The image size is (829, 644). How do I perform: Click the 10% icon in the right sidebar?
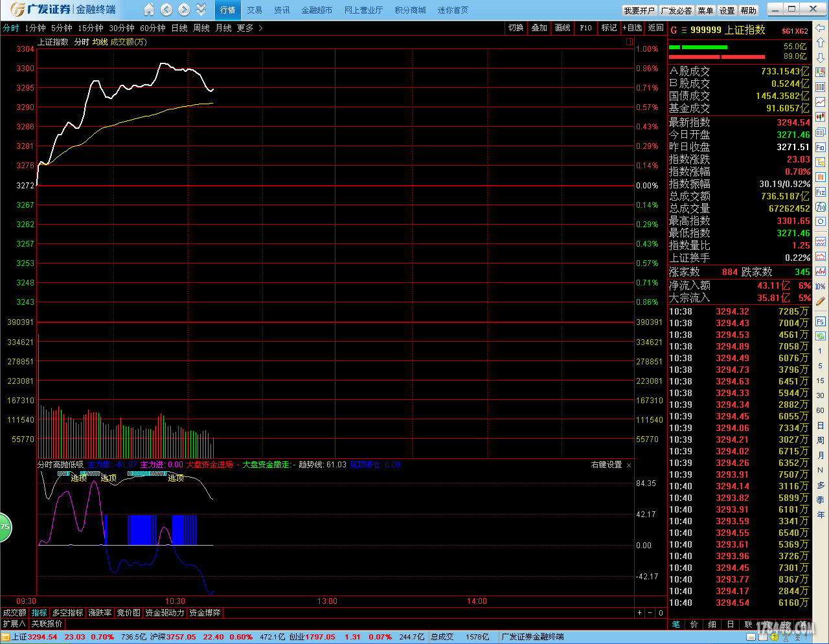(821, 286)
